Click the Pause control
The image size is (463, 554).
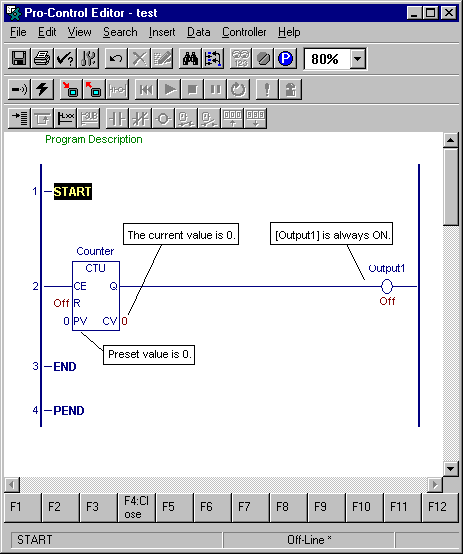click(x=215, y=89)
